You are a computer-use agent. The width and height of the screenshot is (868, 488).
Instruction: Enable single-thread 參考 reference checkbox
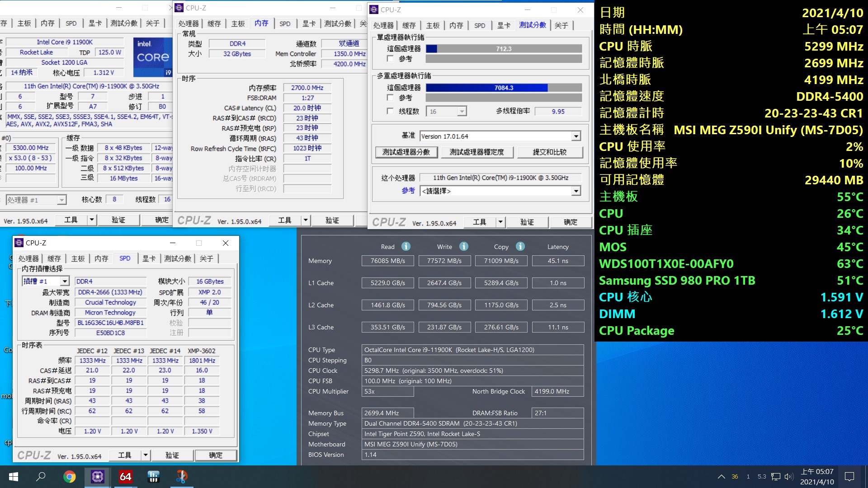[x=390, y=59]
